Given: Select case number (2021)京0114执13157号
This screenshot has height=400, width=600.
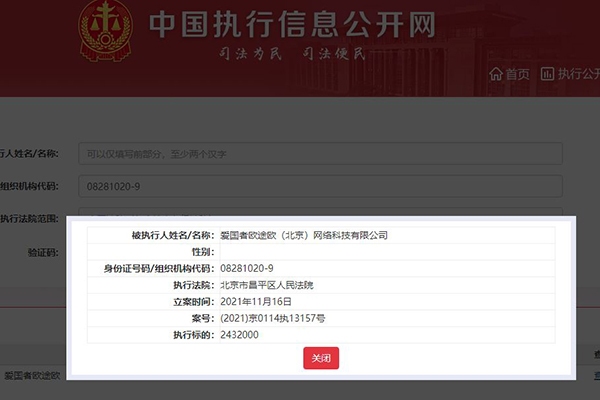Looking at the screenshot, I should pos(272,318).
